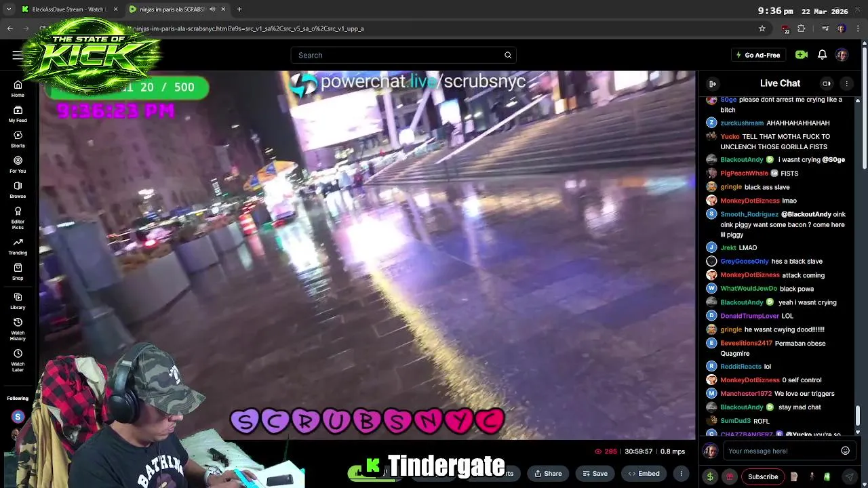Image resolution: width=868 pixels, height=488 pixels.
Task: Go to Shorts in the sidebar
Action: click(18, 140)
